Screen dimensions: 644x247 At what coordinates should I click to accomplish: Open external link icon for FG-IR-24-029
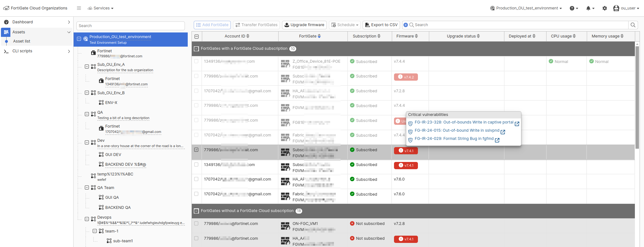[497, 140]
